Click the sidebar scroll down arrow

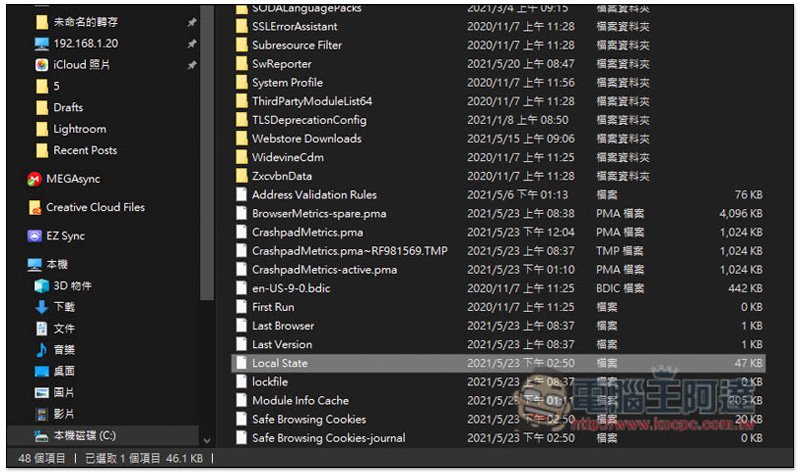(207, 439)
